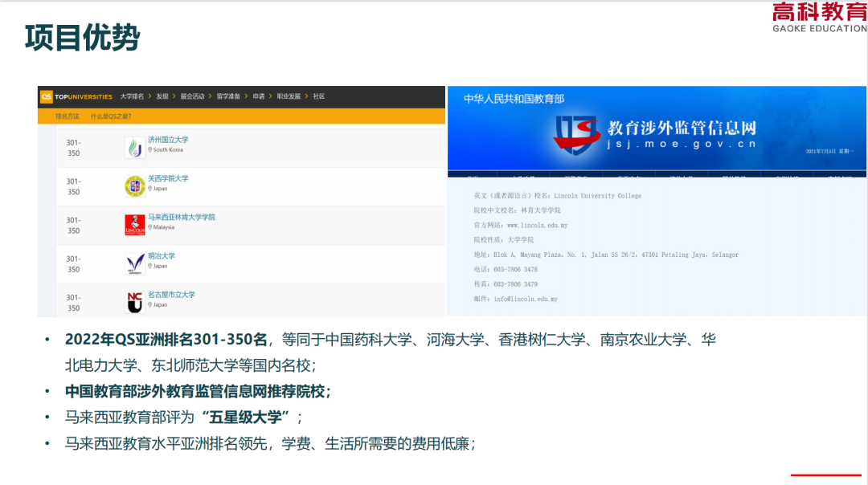Open the 展会活动 menu

click(192, 96)
